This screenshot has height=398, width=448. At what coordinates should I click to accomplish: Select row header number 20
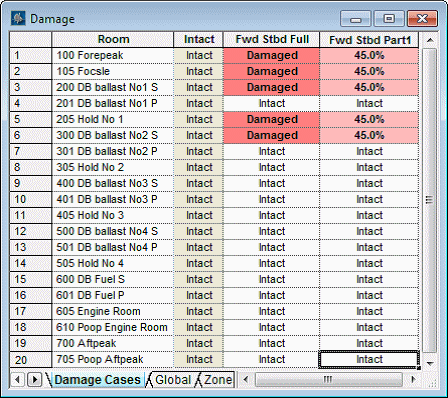click(30, 360)
